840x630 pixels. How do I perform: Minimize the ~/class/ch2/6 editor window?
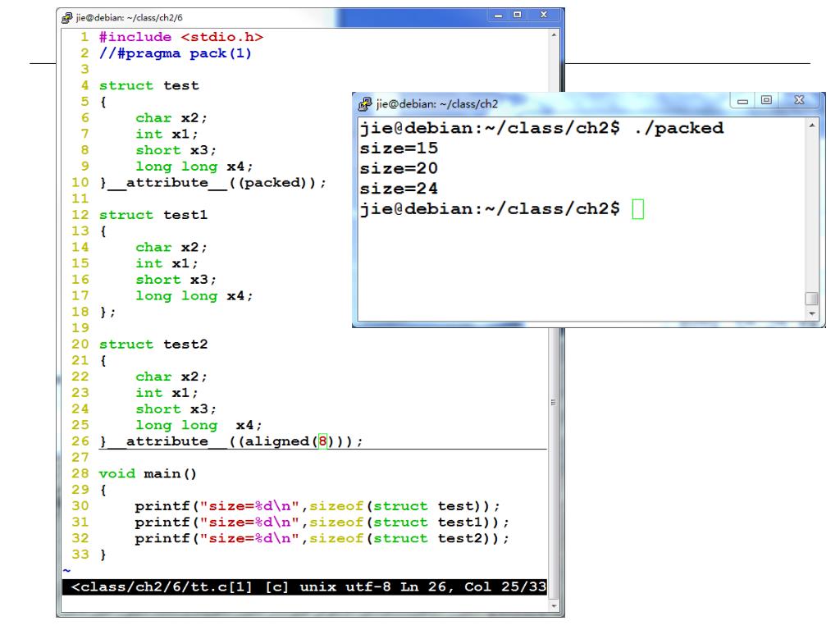click(498, 16)
